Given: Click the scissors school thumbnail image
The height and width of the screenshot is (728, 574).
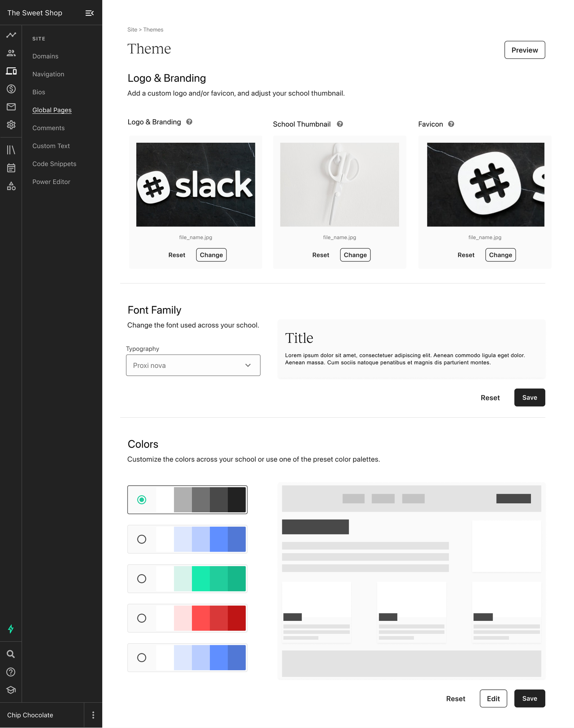Looking at the screenshot, I should (x=339, y=184).
